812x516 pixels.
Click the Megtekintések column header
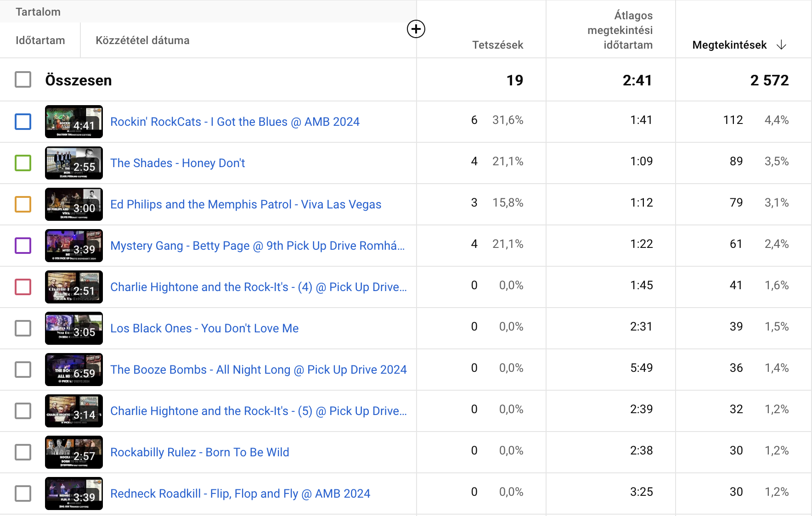point(729,45)
